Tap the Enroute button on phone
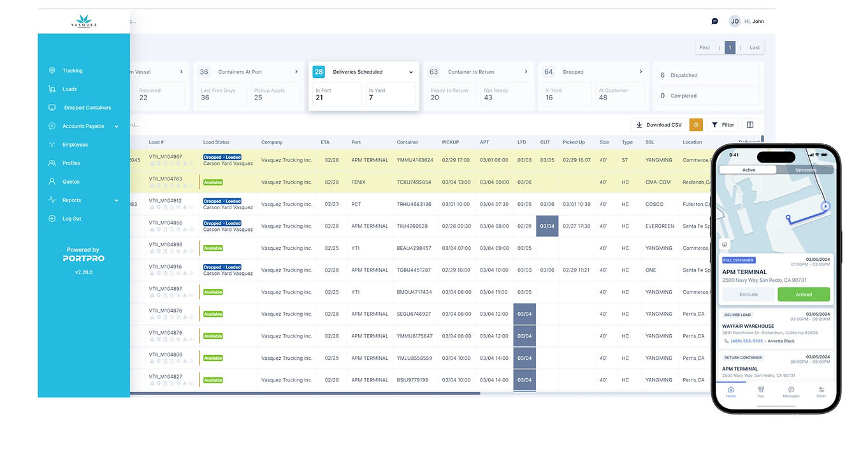 748,294
